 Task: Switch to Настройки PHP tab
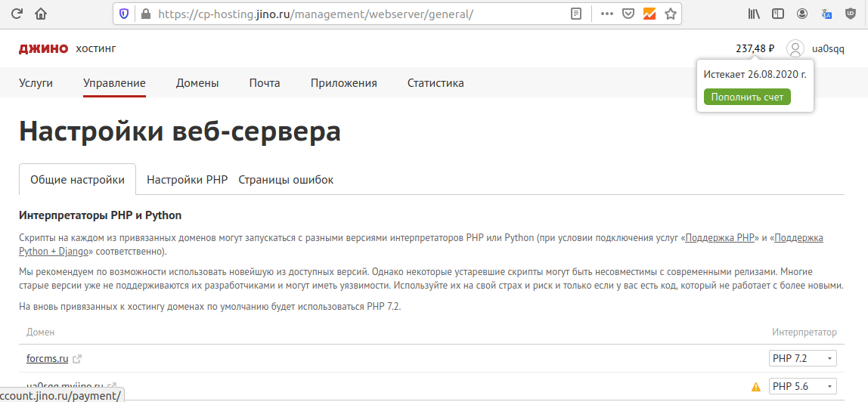[187, 180]
